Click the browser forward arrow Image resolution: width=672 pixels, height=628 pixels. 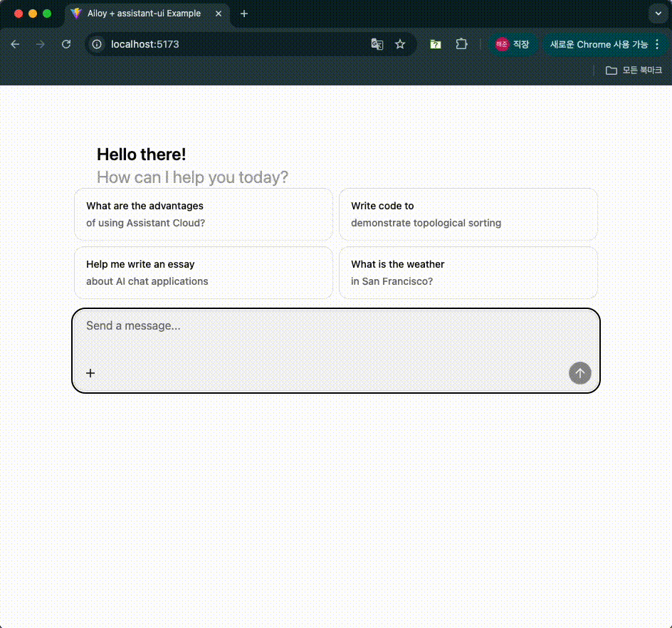click(x=41, y=44)
